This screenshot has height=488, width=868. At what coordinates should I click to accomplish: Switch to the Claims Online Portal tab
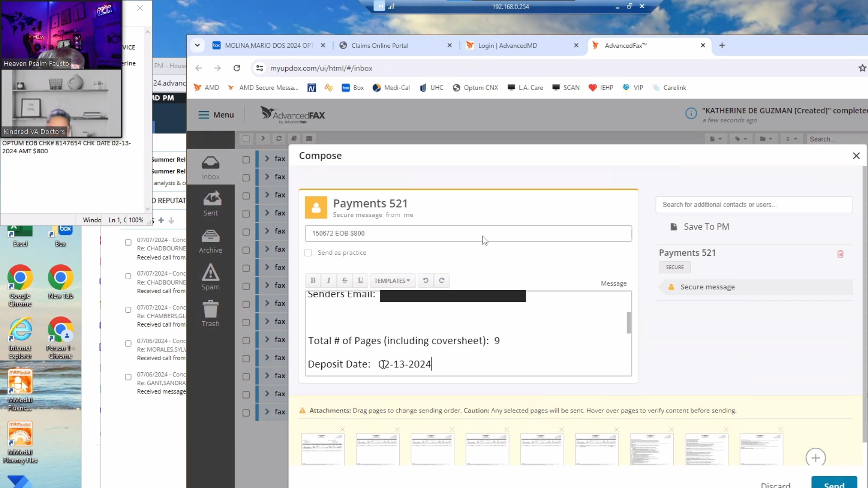380,45
